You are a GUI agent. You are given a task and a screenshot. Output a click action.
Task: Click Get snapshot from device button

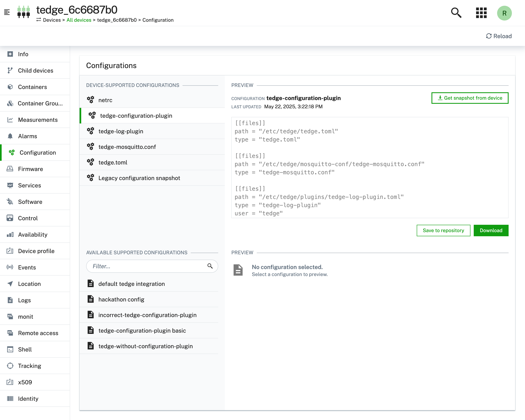coord(470,98)
